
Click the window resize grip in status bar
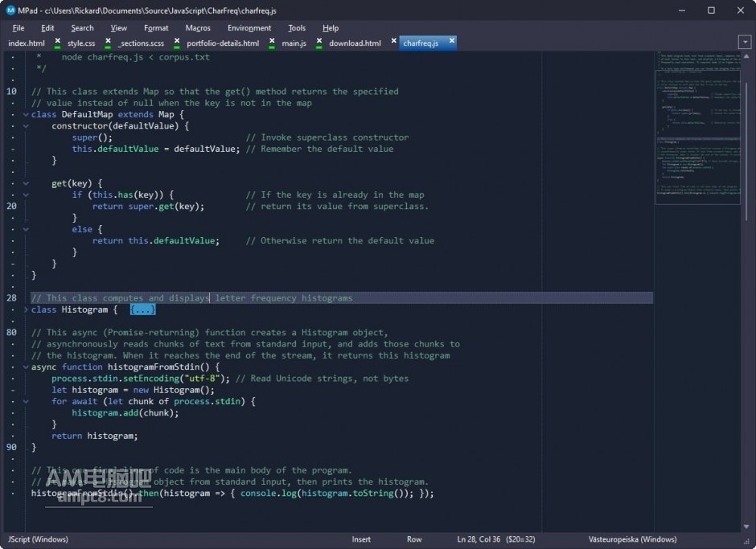(x=747, y=541)
